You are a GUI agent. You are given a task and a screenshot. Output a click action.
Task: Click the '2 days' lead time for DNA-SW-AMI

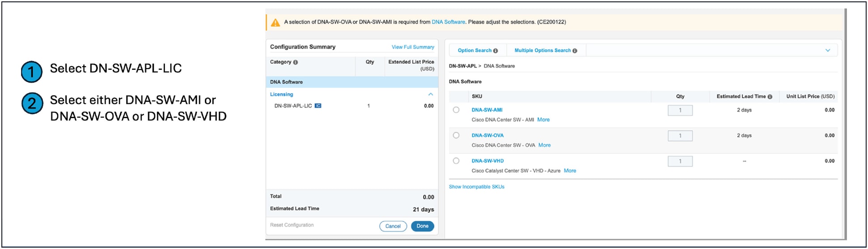click(744, 110)
